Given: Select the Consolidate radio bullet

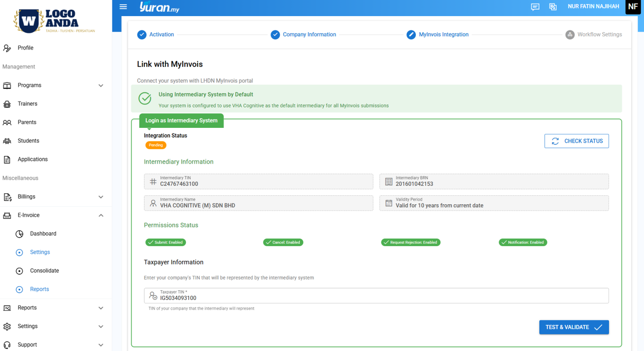Looking at the screenshot, I should (x=19, y=271).
